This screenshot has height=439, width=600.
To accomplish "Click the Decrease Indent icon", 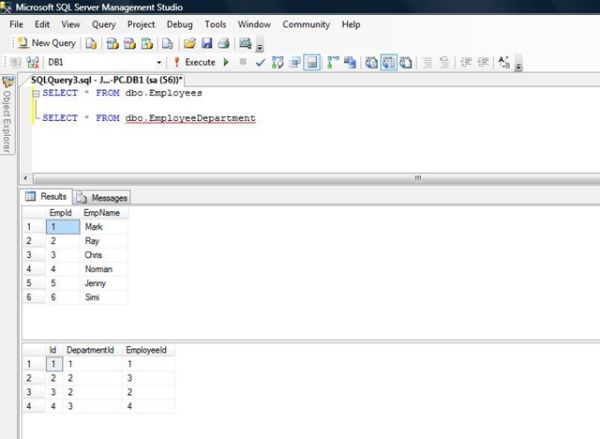I will point(466,62).
